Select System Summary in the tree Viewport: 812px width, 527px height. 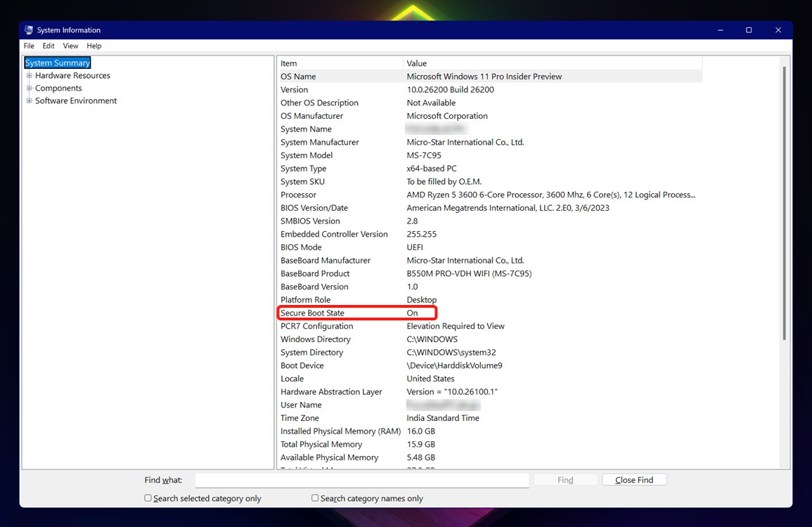[x=57, y=63]
